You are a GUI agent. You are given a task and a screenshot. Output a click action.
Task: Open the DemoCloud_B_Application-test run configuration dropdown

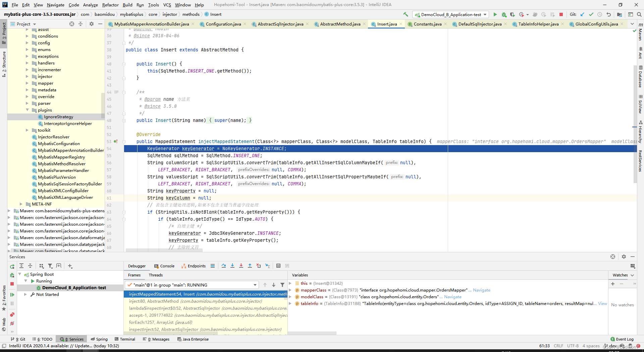pyautogui.click(x=451, y=14)
